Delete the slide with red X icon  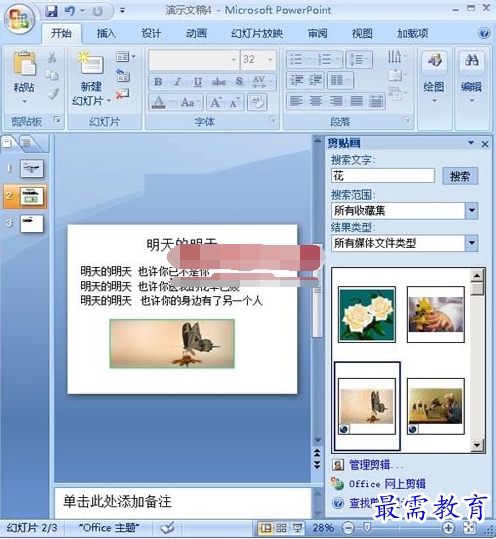122,94
